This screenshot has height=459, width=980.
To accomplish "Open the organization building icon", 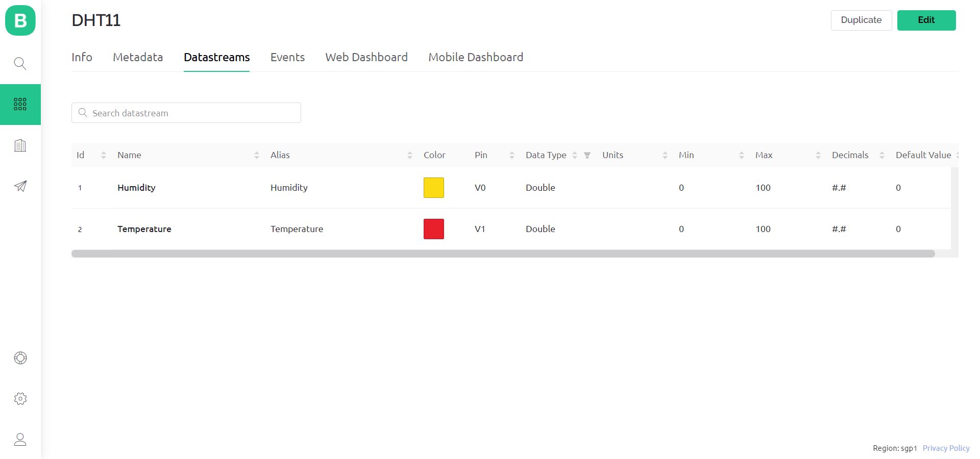I will coord(20,145).
